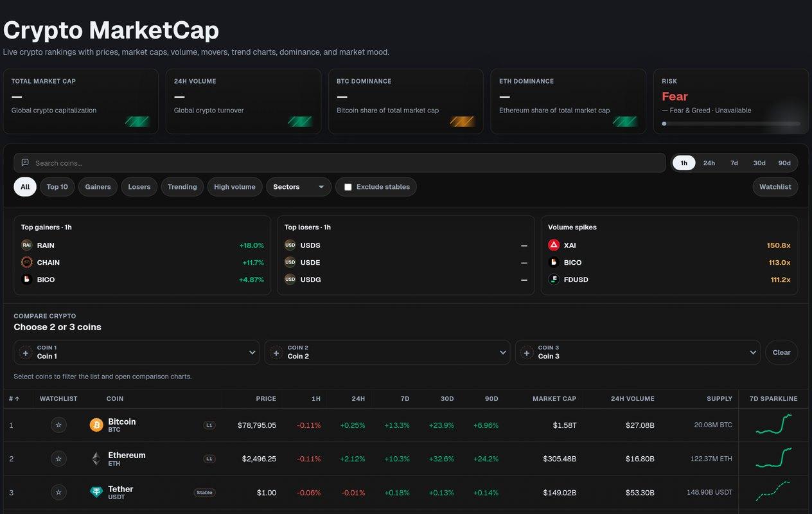812x514 pixels.
Task: Click the XAI icon in Volume spikes
Action: pos(554,245)
